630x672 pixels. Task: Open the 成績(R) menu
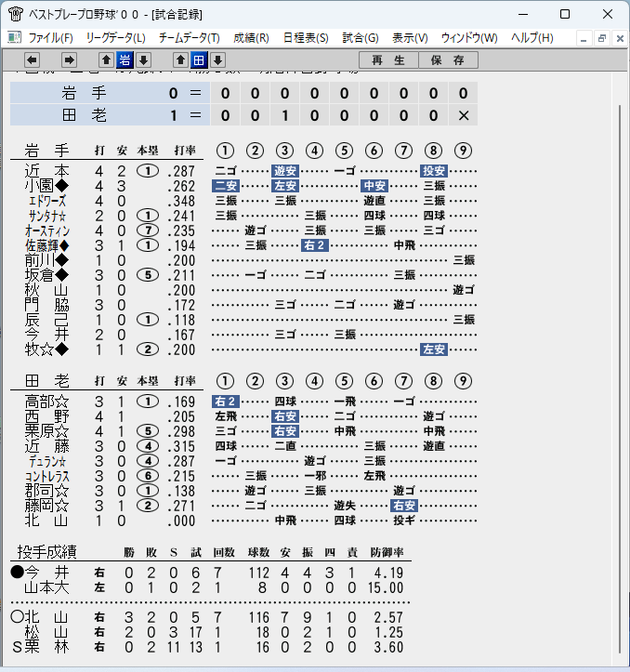[251, 38]
